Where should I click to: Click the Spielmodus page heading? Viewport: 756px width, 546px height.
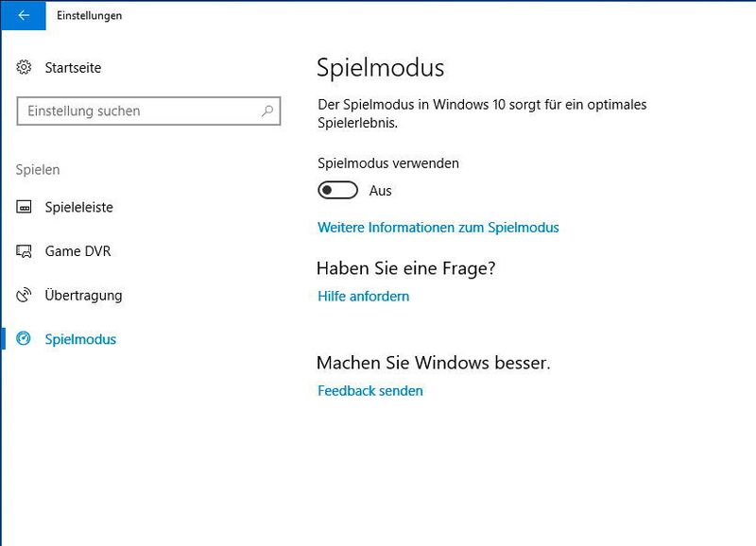click(x=381, y=67)
